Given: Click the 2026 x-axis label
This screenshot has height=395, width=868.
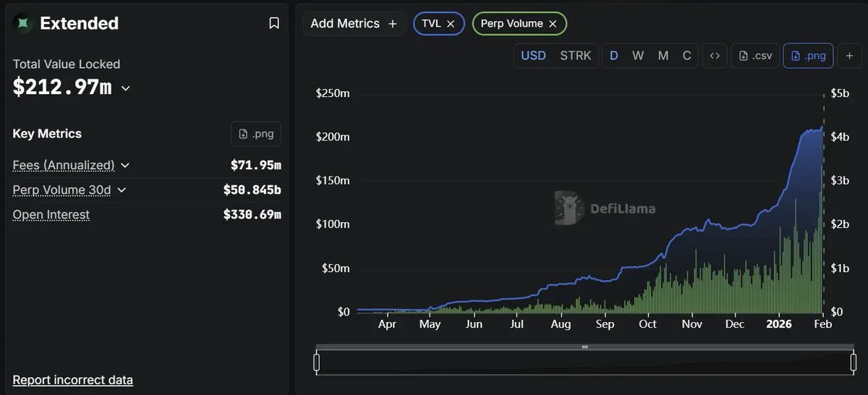Looking at the screenshot, I should click(778, 324).
